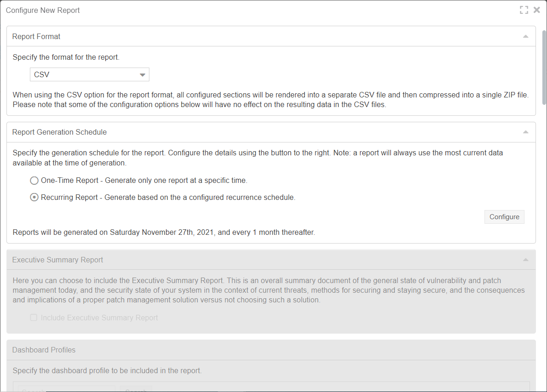Click the Configure schedule button
The image size is (547, 392).
point(504,217)
